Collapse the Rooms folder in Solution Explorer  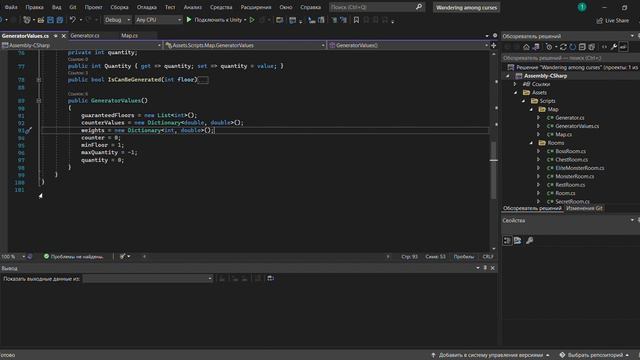coord(531,143)
